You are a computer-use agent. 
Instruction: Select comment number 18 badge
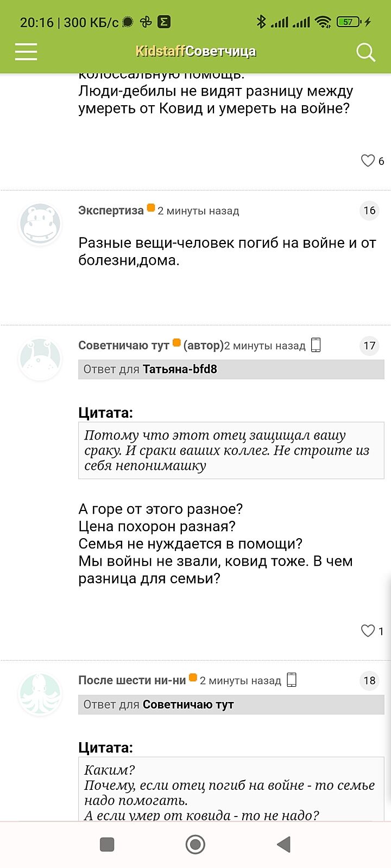tap(369, 680)
